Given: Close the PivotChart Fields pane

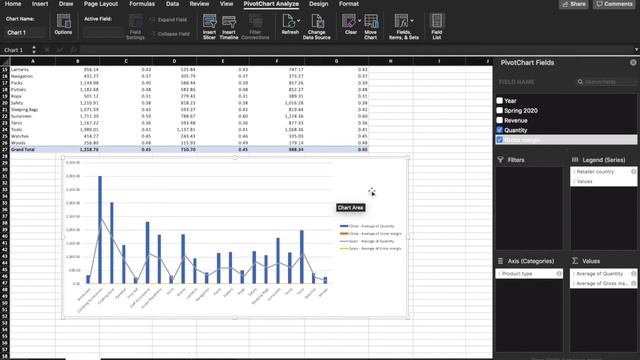Looking at the screenshot, I should click(633, 62).
